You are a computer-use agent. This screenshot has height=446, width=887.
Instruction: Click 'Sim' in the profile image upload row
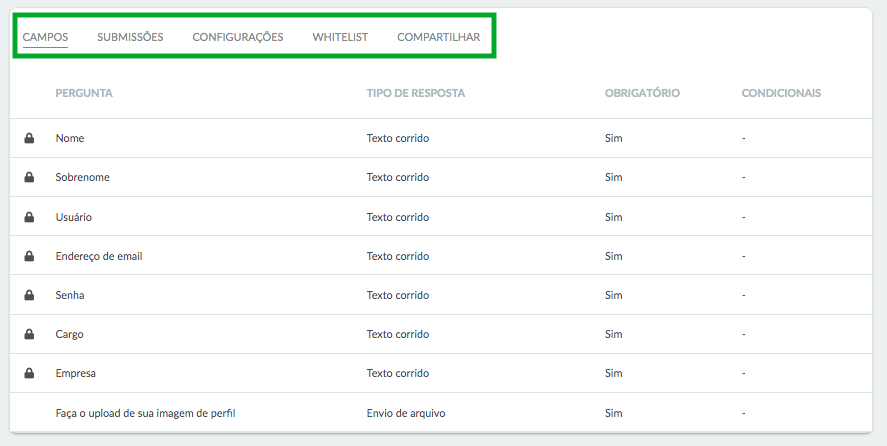tap(613, 413)
